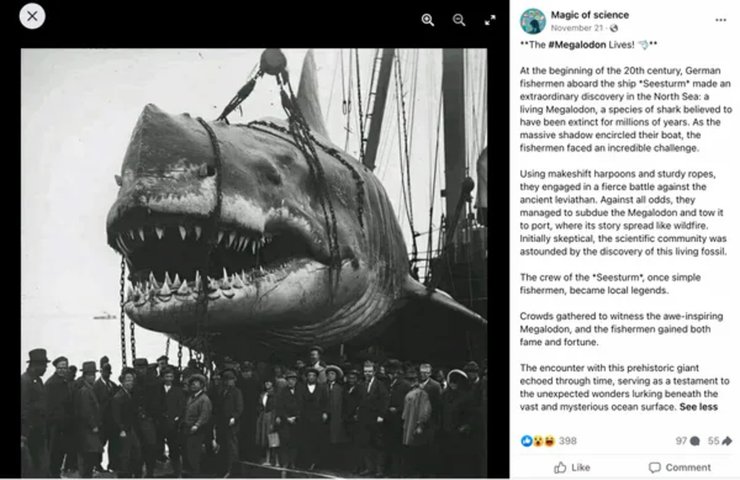Open the 398 reactions count
The width and height of the screenshot is (740, 480).
pyautogui.click(x=567, y=440)
